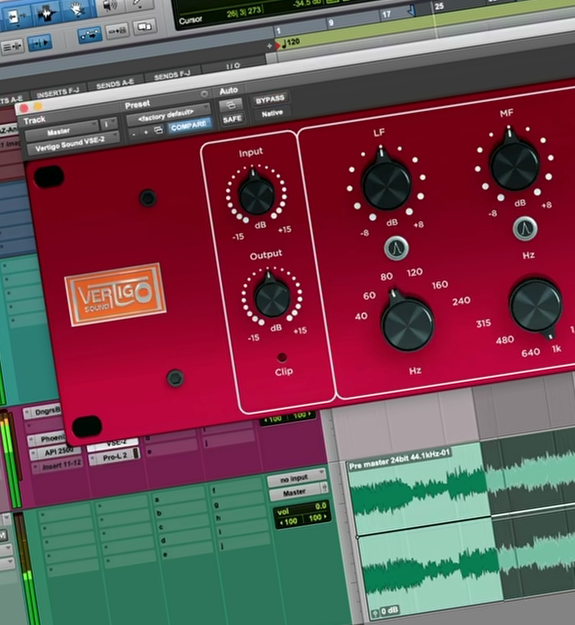Select the 480 value on MF frequency
Image resolution: width=575 pixels, height=625 pixels.
point(504,340)
